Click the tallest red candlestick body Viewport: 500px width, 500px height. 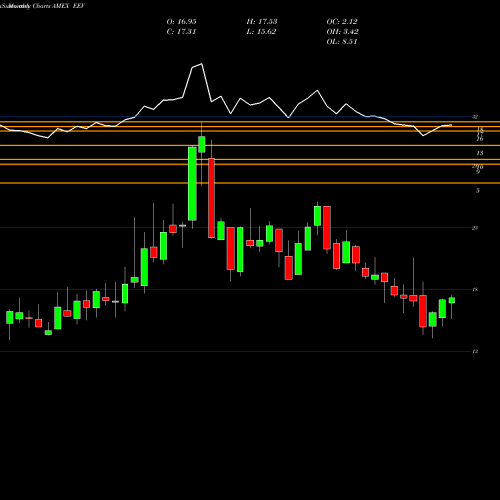pos(211,198)
